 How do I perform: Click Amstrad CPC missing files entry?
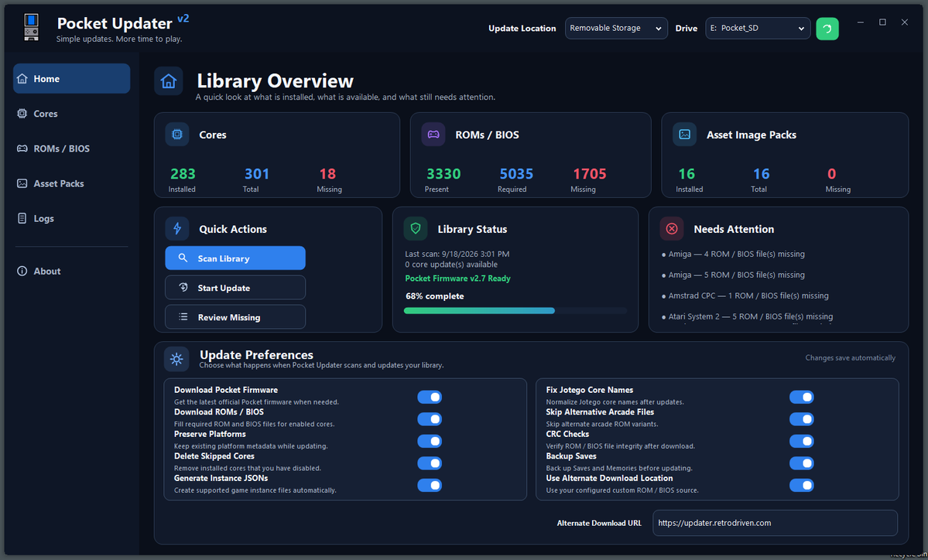(x=745, y=295)
